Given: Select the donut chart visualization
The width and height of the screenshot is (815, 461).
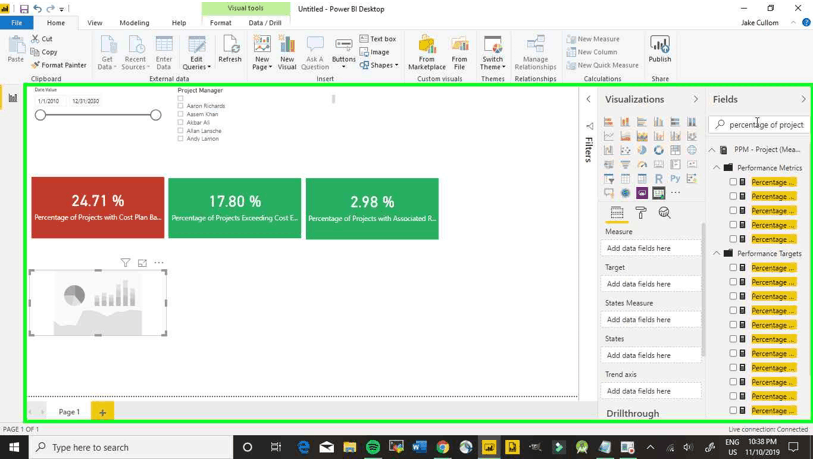Looking at the screenshot, I should (x=659, y=150).
